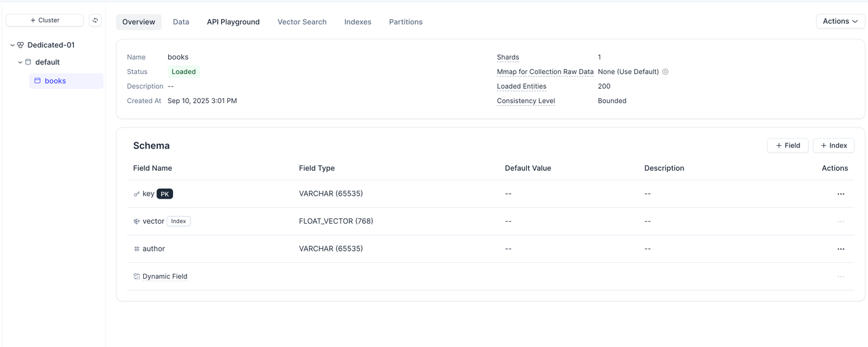Switch to the Data tab
The width and height of the screenshot is (868, 347).
181,22
